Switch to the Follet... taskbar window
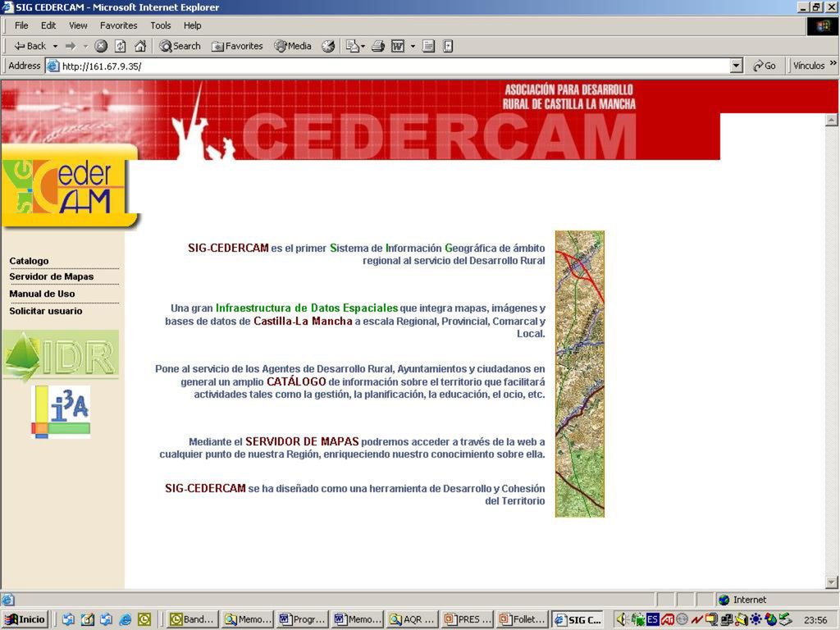Viewport: 840px width, 630px height. click(521, 619)
